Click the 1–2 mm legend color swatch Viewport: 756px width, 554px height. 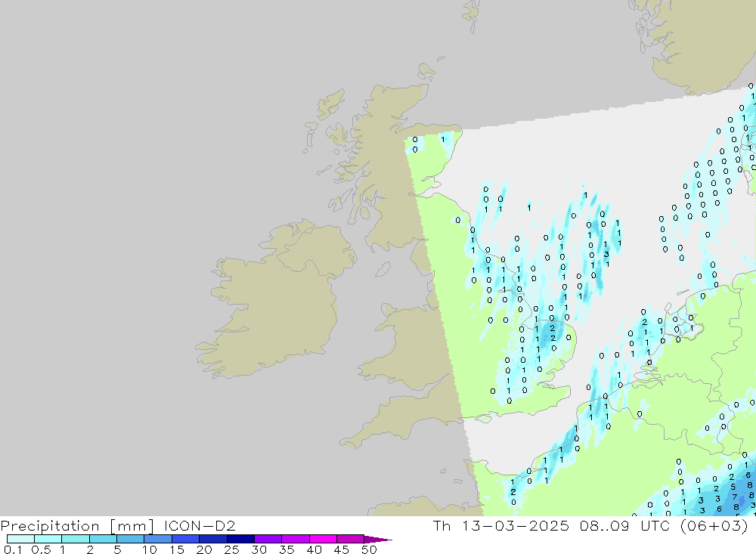click(x=75, y=539)
